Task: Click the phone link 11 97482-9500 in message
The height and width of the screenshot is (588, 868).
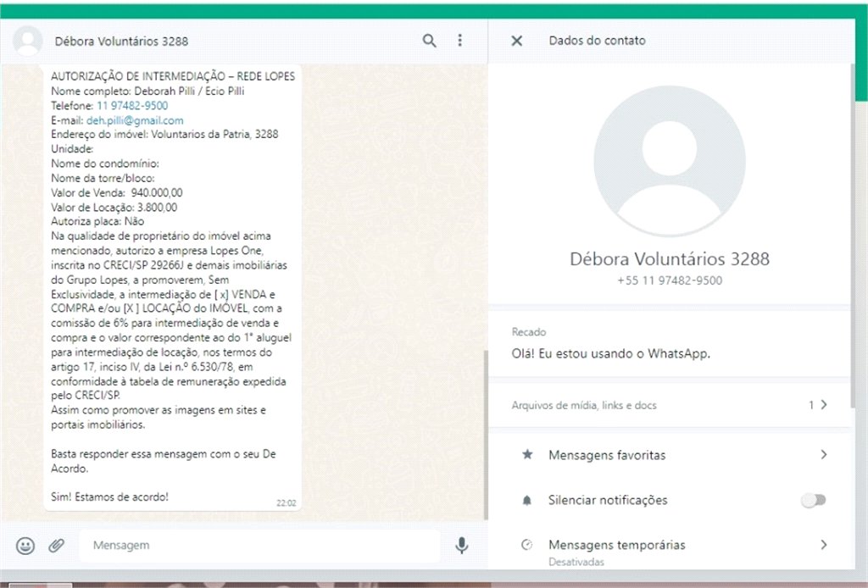Action: point(132,106)
